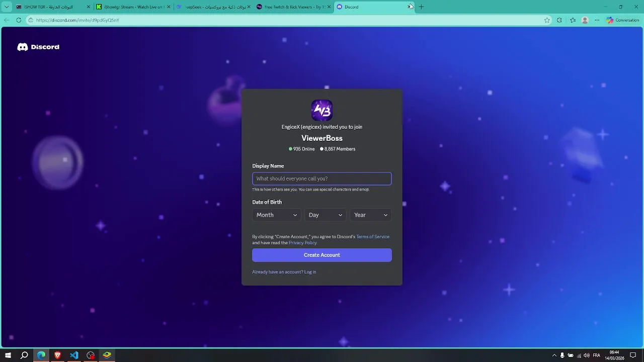644x362 pixels.
Task: Open the Brave browser taskbar icon
Action: click(57, 355)
